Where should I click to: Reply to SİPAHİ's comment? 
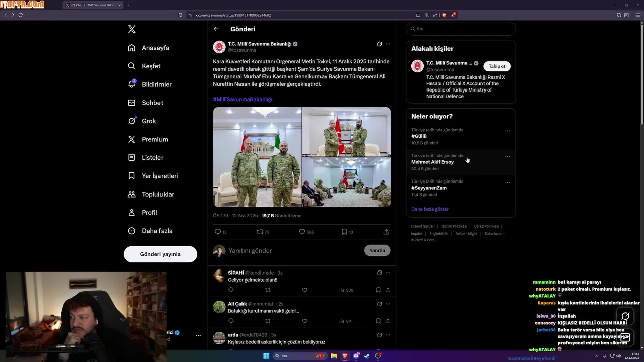coord(231,290)
